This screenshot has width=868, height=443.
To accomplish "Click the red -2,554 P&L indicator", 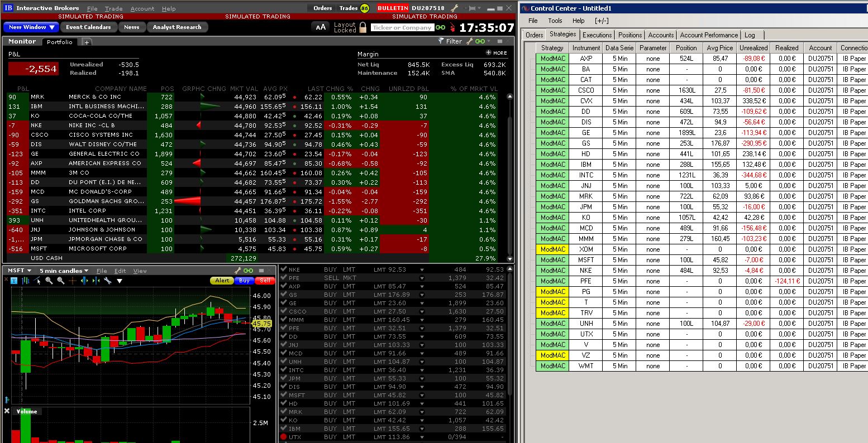I will pos(34,69).
